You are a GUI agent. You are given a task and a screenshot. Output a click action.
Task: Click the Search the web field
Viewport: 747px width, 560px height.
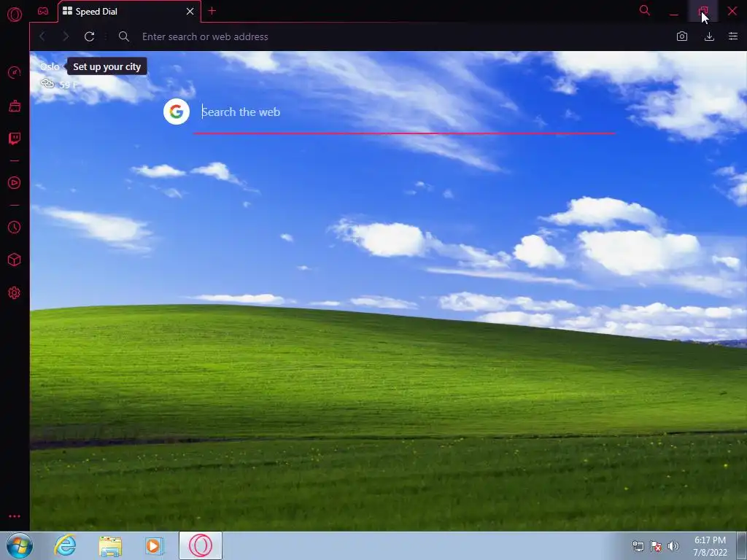[x=404, y=112]
